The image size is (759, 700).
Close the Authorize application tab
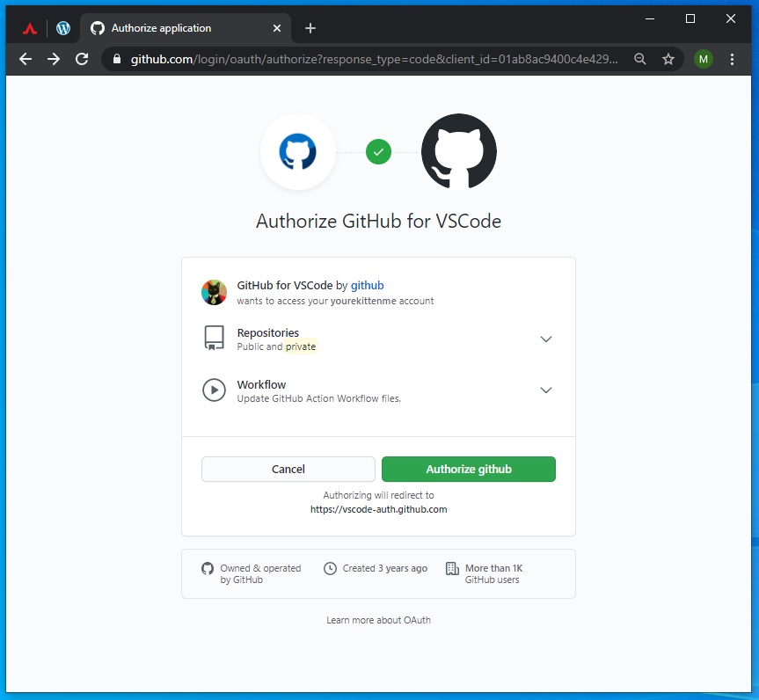pos(277,28)
